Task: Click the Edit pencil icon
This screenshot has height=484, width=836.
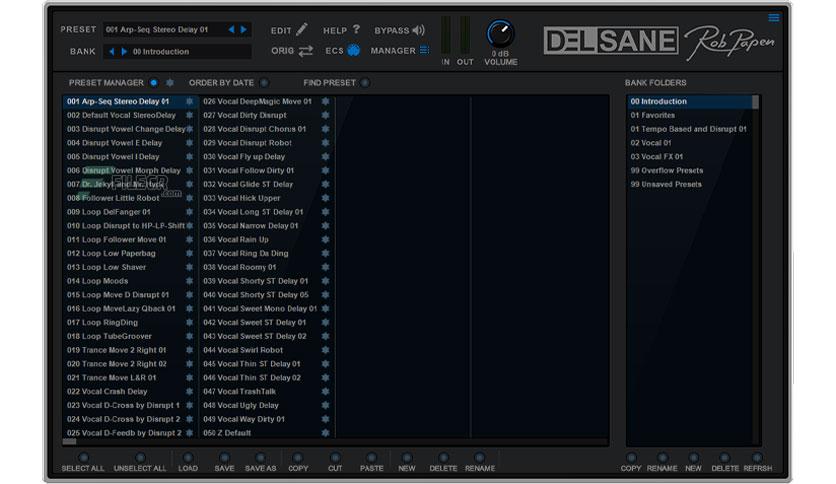Action: point(302,29)
